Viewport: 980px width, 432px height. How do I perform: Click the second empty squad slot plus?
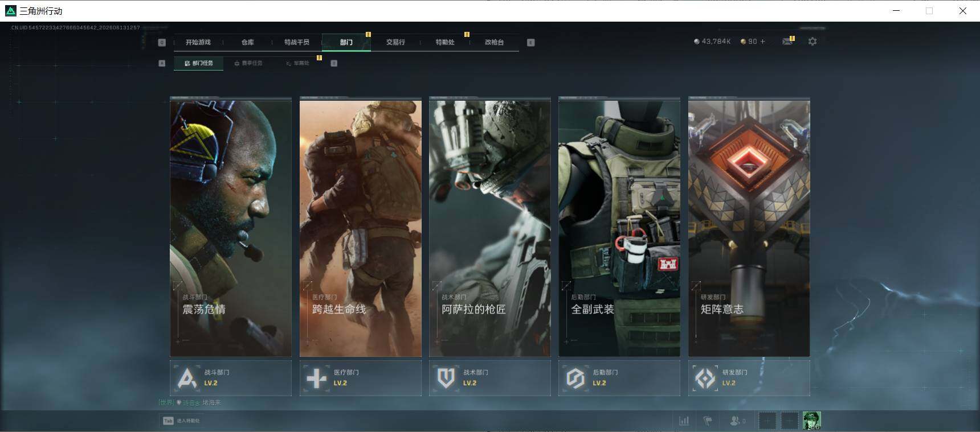coord(789,421)
